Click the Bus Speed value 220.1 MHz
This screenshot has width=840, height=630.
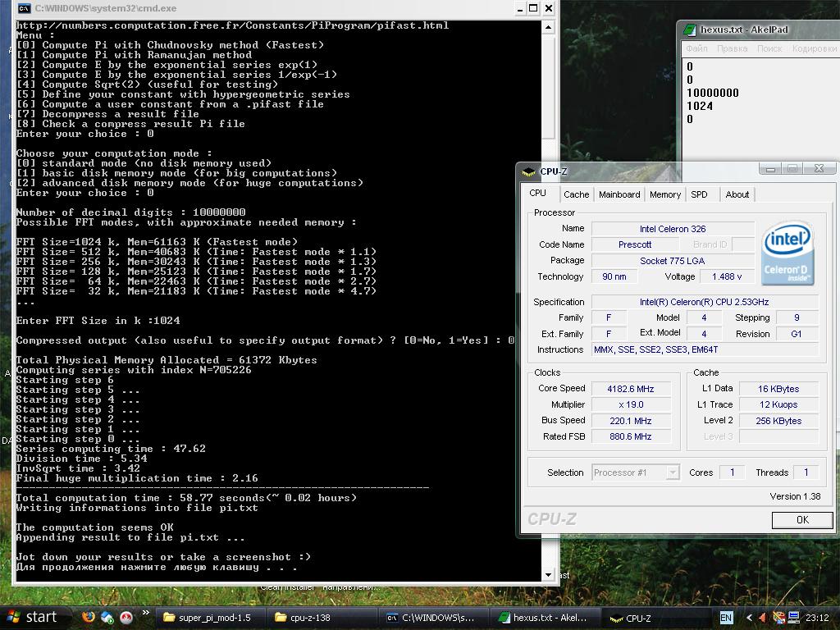[631, 421]
